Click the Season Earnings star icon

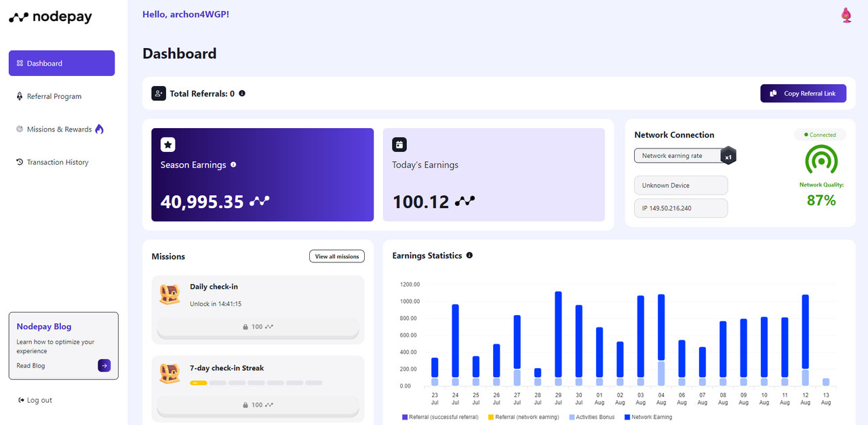[x=168, y=144]
